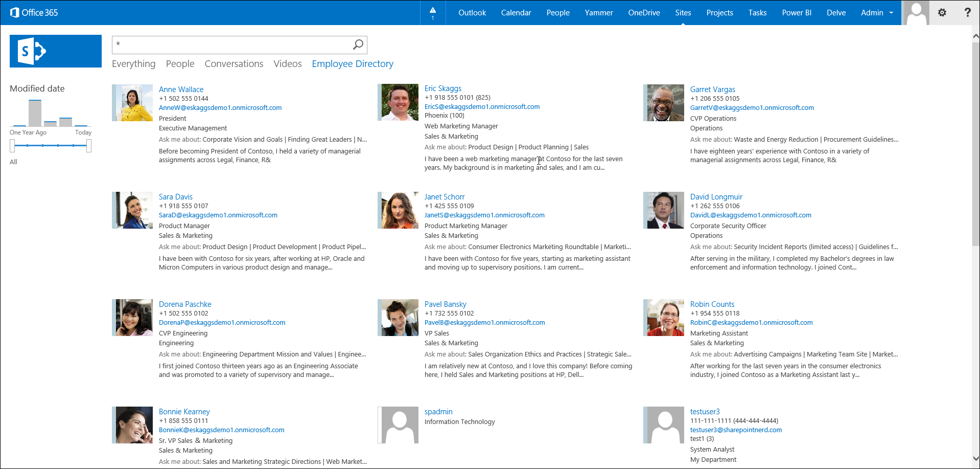Click the Office 365 logo
Screen dimensions: 980x469
point(34,12)
